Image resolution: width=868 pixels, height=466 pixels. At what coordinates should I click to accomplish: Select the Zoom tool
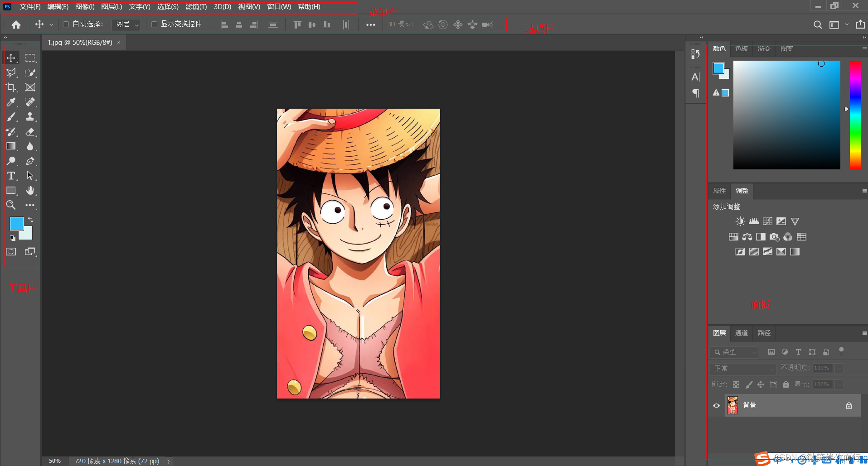point(11,205)
